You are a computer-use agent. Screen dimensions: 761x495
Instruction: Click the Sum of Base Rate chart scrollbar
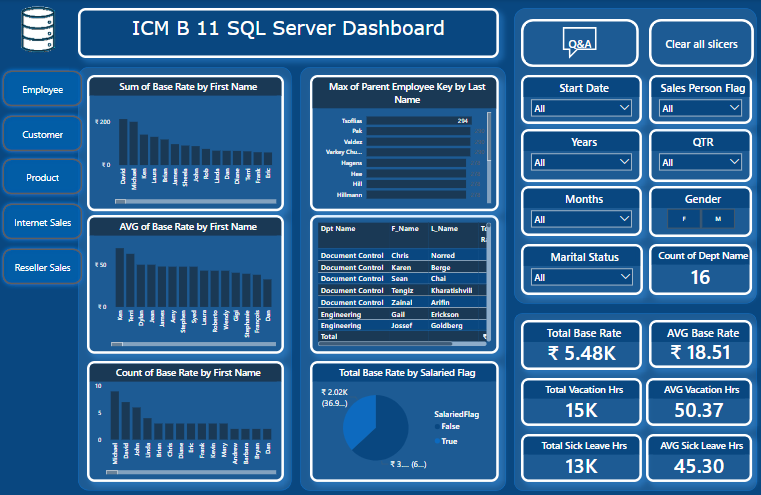tap(196, 201)
